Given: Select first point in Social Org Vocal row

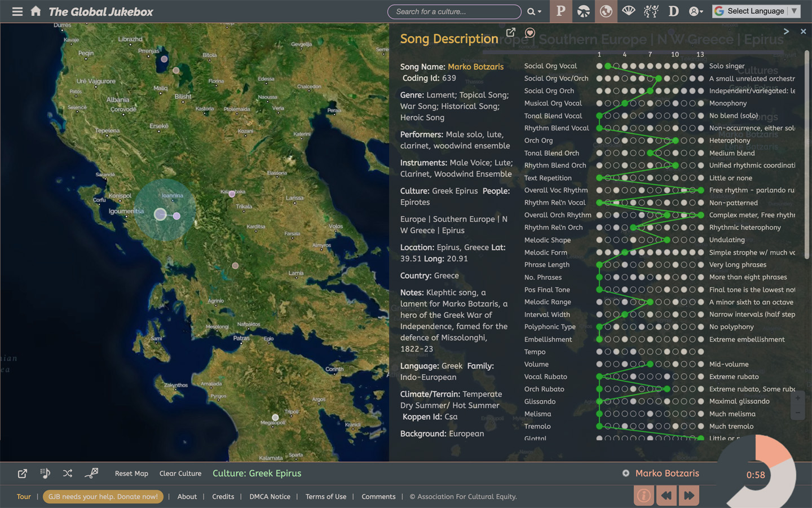Looking at the screenshot, I should click(599, 66).
